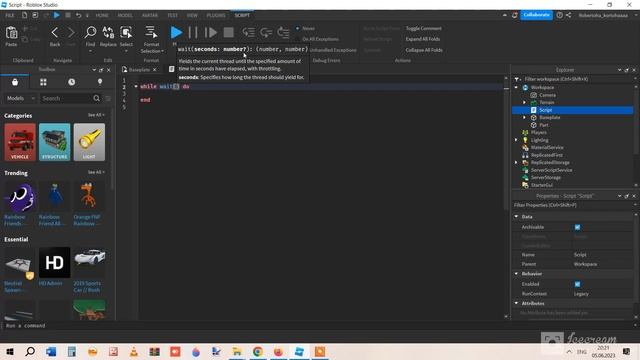640x360 pixels.
Task: Click the quick-access Play icon in title toolbar
Action: [x=57, y=15]
